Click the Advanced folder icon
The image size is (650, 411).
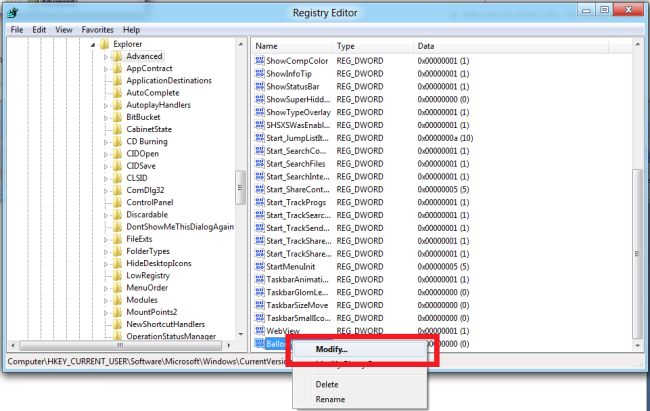pos(118,56)
